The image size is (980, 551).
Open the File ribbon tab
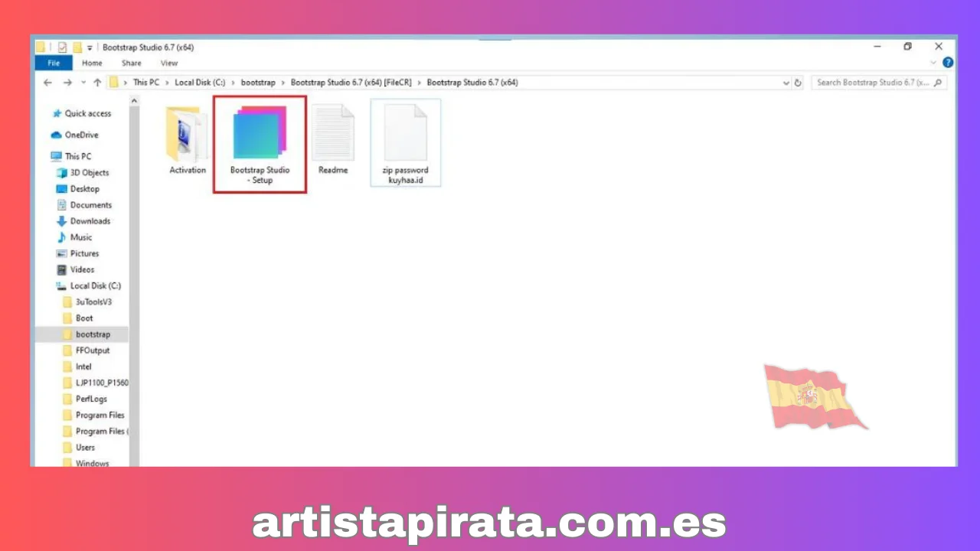(x=54, y=64)
